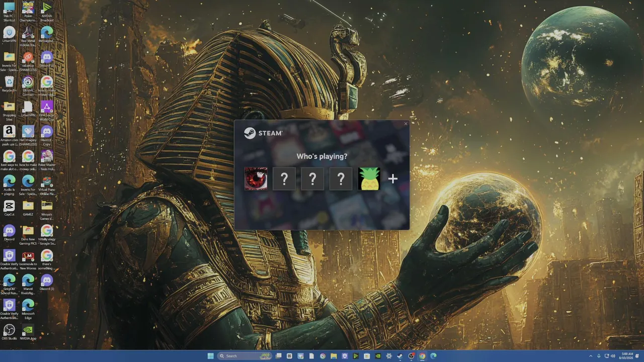Show hidden system tray icons
This screenshot has height=362, width=644.
(591, 356)
